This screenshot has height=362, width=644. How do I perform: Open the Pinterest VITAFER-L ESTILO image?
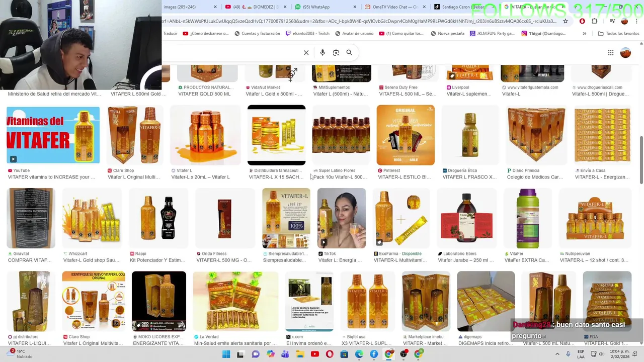(406, 135)
